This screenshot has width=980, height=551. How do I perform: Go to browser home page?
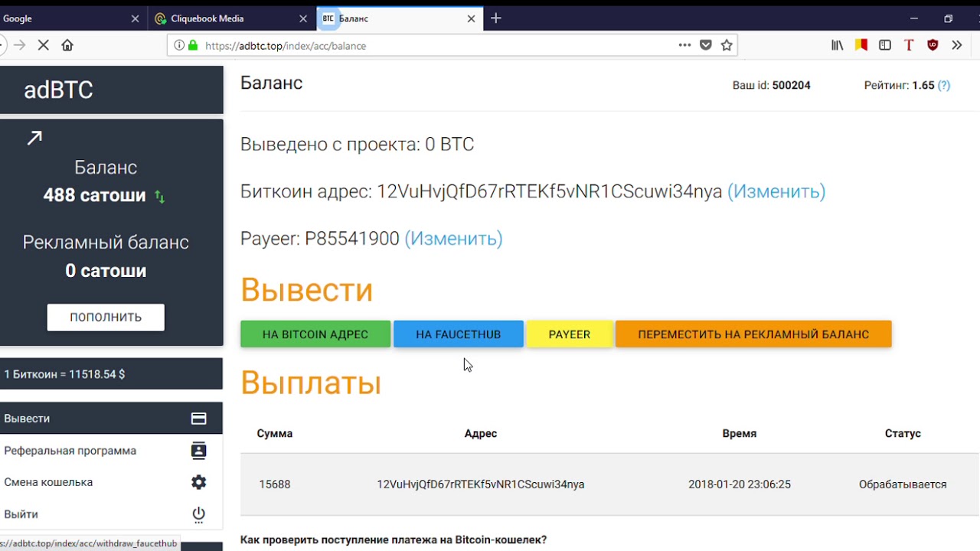tap(67, 45)
